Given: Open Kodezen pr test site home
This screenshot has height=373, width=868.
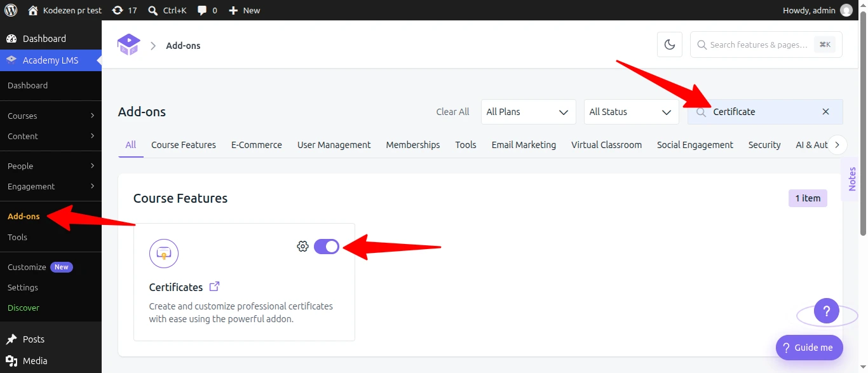Looking at the screenshot, I should (x=65, y=10).
